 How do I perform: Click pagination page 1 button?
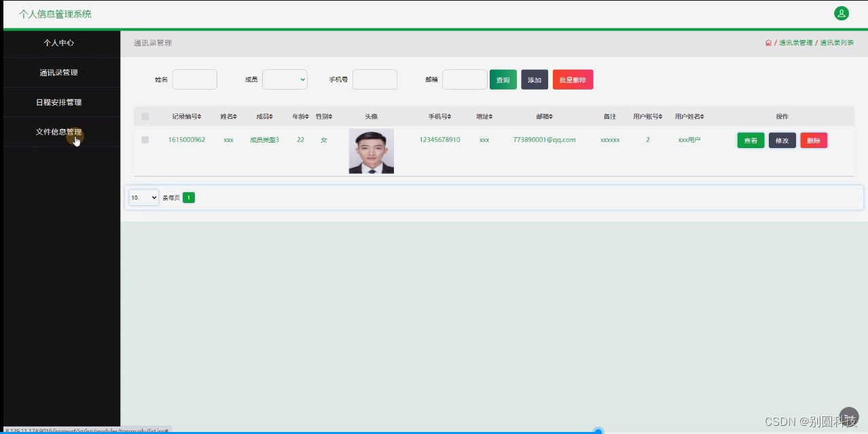[x=188, y=197]
